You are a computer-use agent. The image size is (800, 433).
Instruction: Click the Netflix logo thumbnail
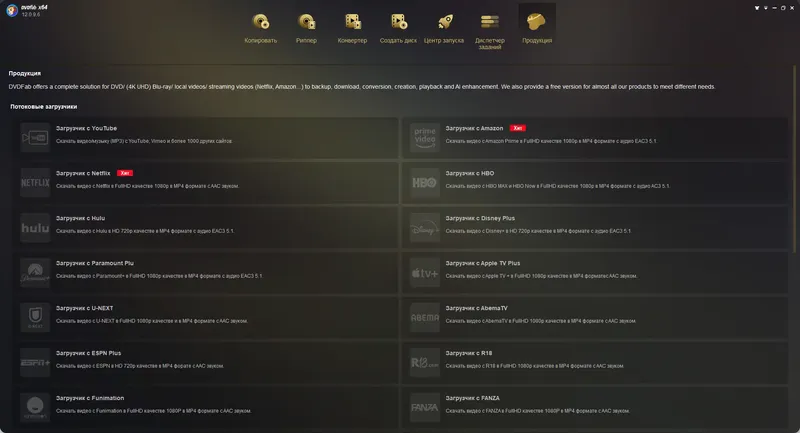point(35,183)
